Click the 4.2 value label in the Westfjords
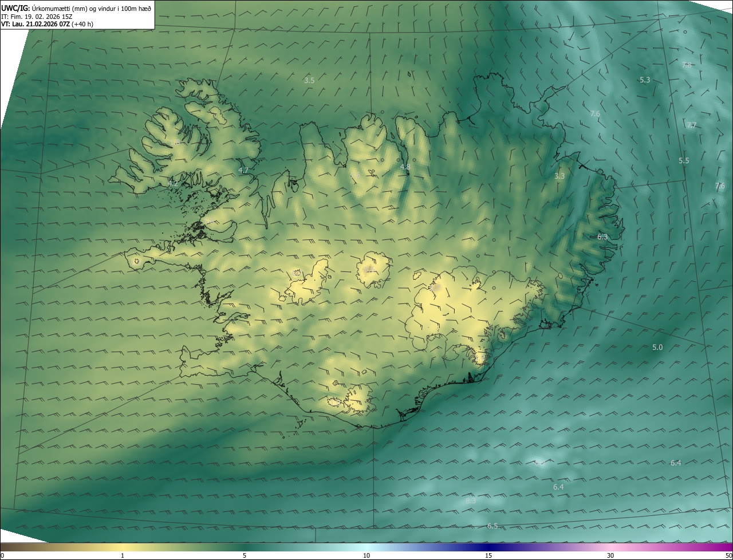733x560 pixels. (x=173, y=184)
